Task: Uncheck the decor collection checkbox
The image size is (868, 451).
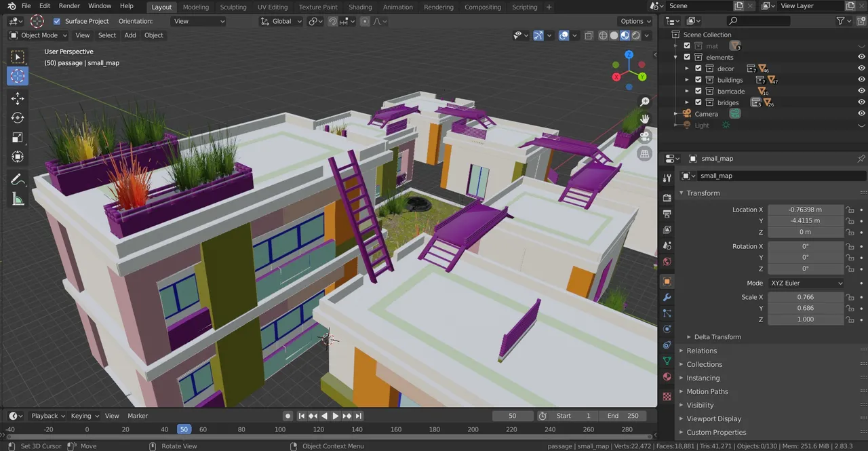Action: pyautogui.click(x=698, y=68)
